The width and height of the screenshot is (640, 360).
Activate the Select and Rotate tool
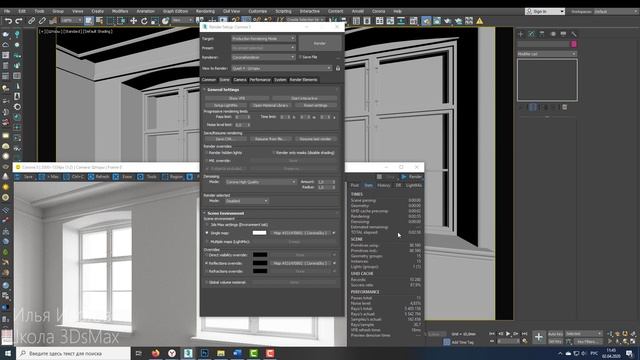tap(144, 21)
